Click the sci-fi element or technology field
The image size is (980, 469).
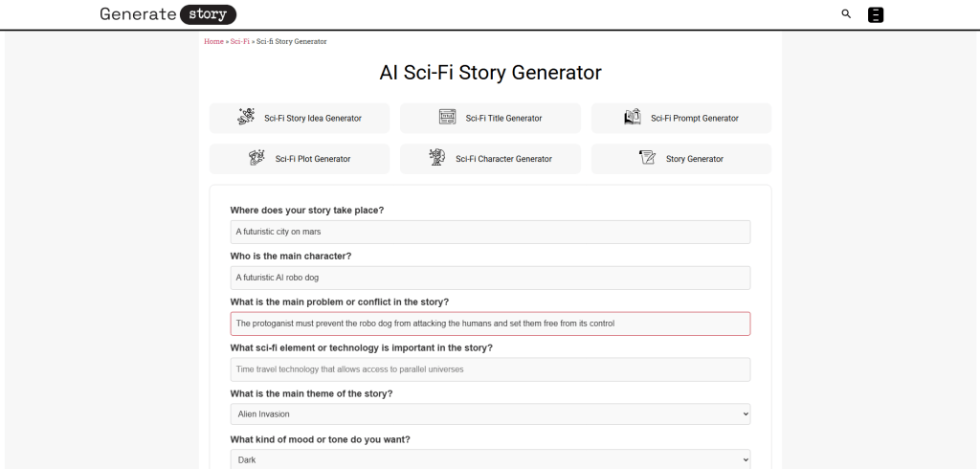pos(490,369)
